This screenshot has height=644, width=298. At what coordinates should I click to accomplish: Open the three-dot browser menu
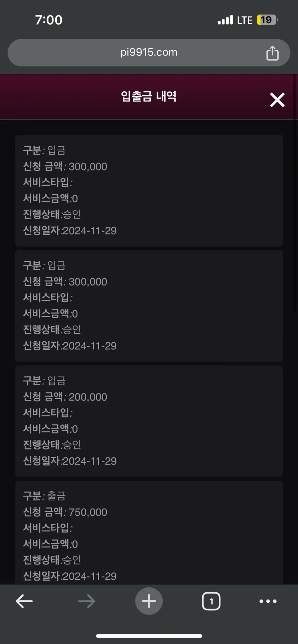pyautogui.click(x=268, y=601)
